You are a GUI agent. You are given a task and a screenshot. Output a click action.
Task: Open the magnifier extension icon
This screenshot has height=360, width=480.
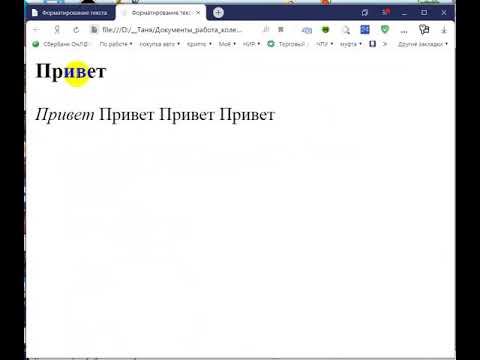click(346, 30)
